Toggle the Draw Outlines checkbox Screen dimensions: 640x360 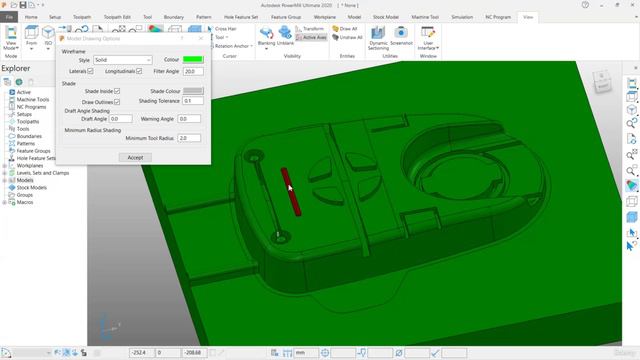pos(117,102)
